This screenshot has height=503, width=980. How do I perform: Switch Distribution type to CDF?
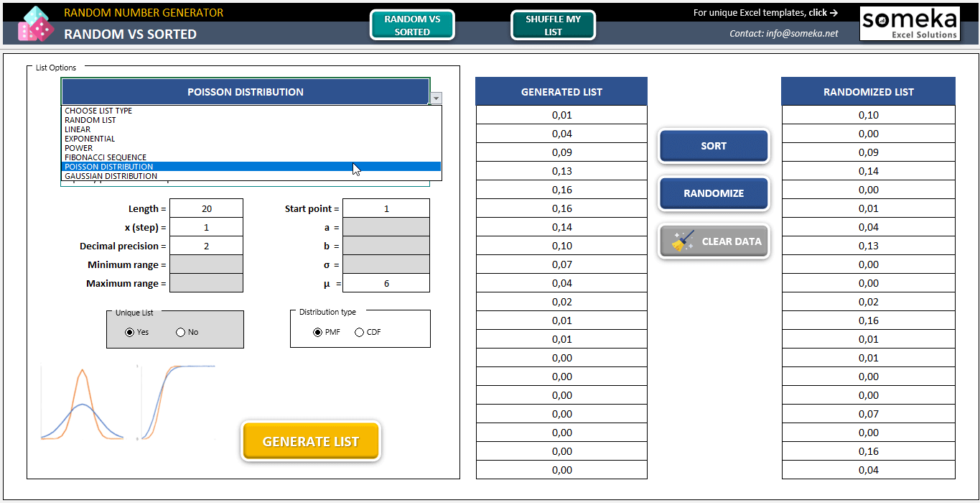click(358, 332)
